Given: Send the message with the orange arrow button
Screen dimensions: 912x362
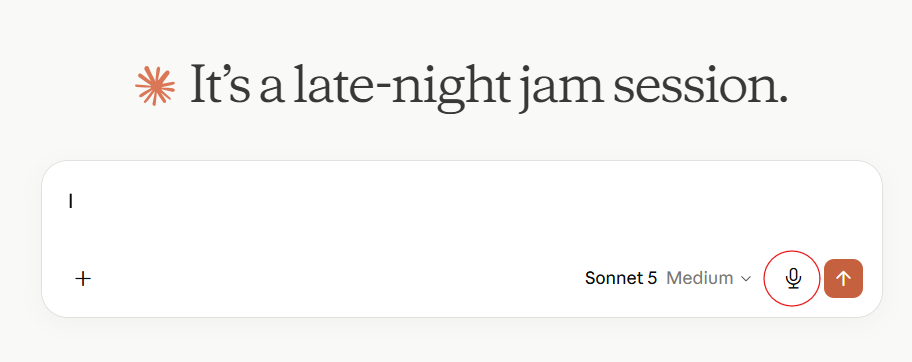Looking at the screenshot, I should coord(843,278).
